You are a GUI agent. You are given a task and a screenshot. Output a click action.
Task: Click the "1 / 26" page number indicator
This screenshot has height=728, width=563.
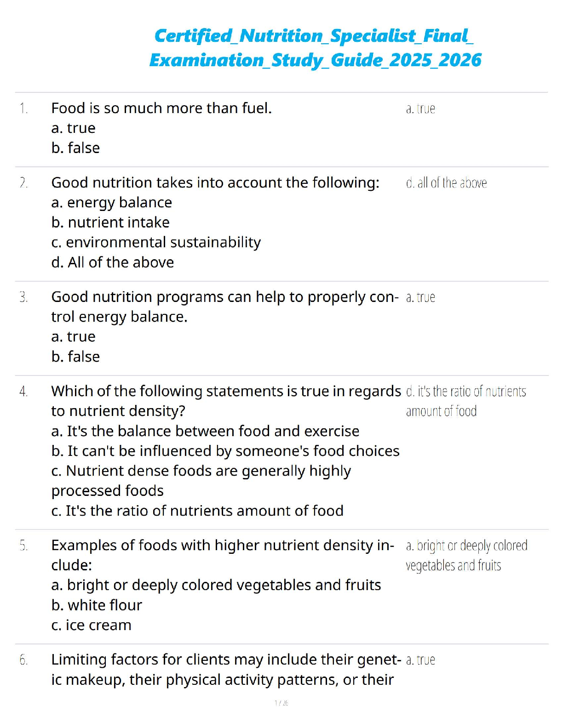[281, 703]
